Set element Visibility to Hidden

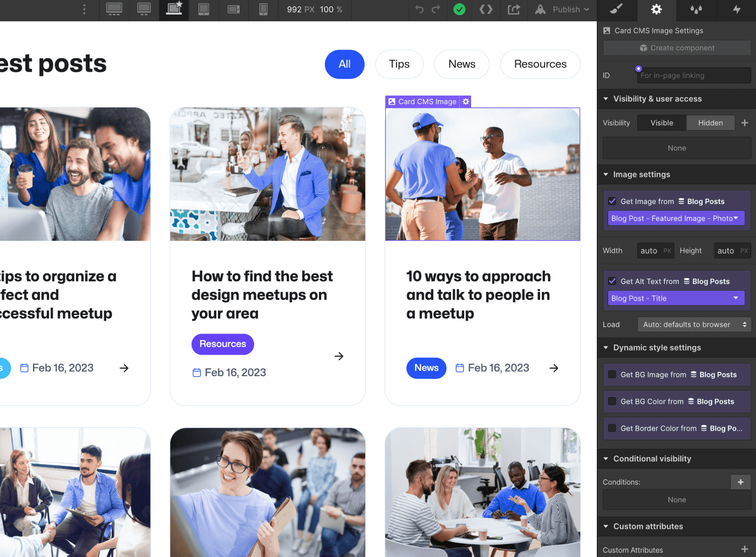(x=710, y=123)
